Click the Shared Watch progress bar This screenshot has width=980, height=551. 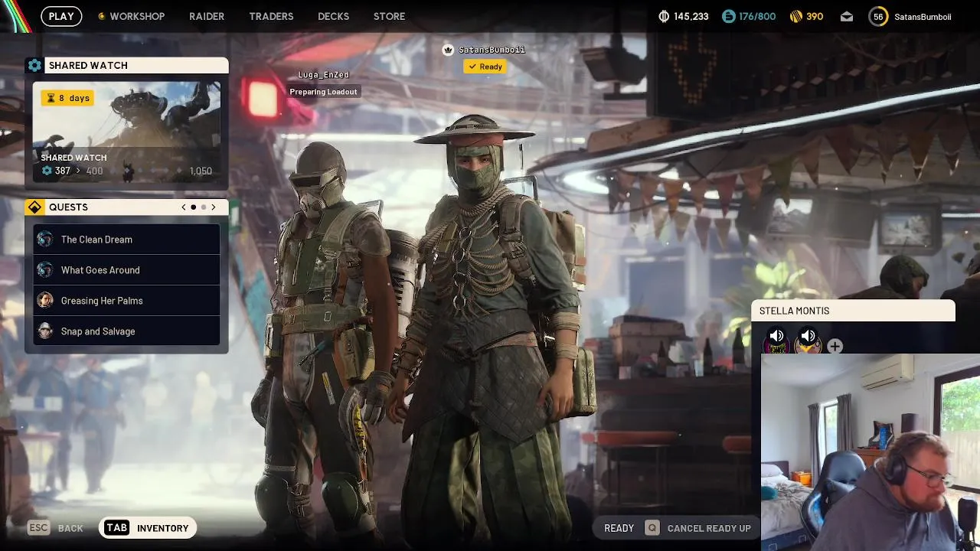[x=126, y=171]
